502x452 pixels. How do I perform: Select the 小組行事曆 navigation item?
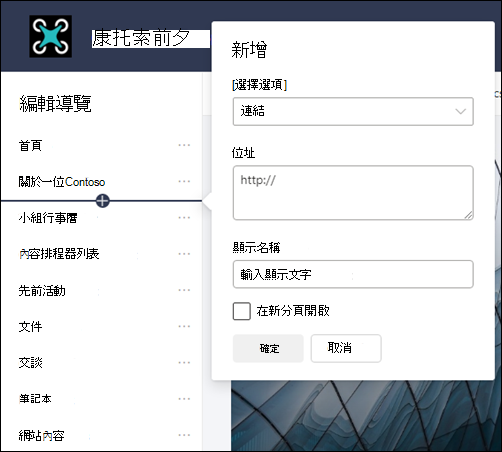click(48, 218)
